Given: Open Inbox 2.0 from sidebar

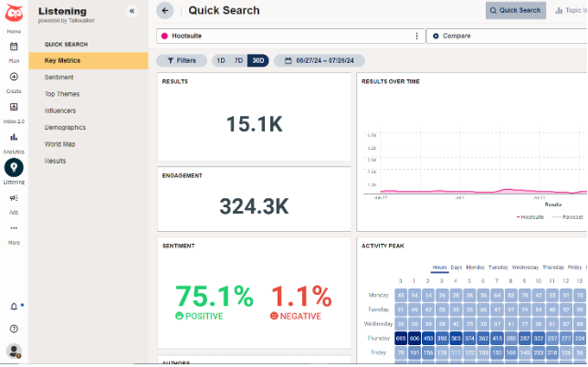Looking at the screenshot, I should [14, 107].
